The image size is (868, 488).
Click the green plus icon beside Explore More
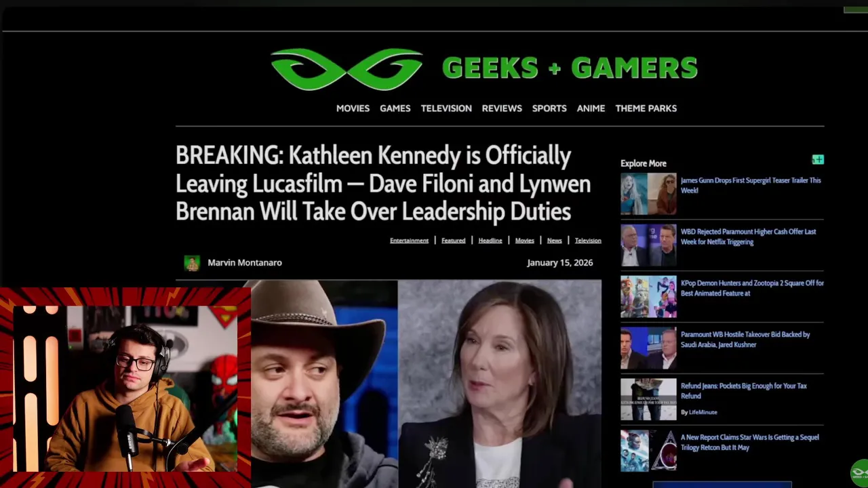coord(818,160)
